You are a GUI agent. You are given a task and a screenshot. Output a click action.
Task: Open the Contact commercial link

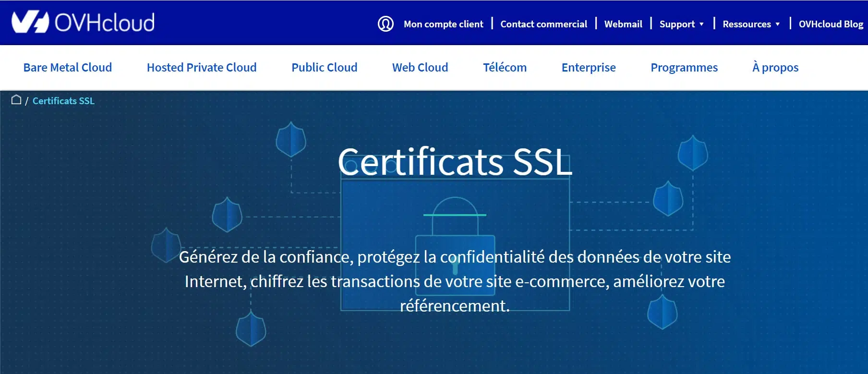click(x=543, y=24)
